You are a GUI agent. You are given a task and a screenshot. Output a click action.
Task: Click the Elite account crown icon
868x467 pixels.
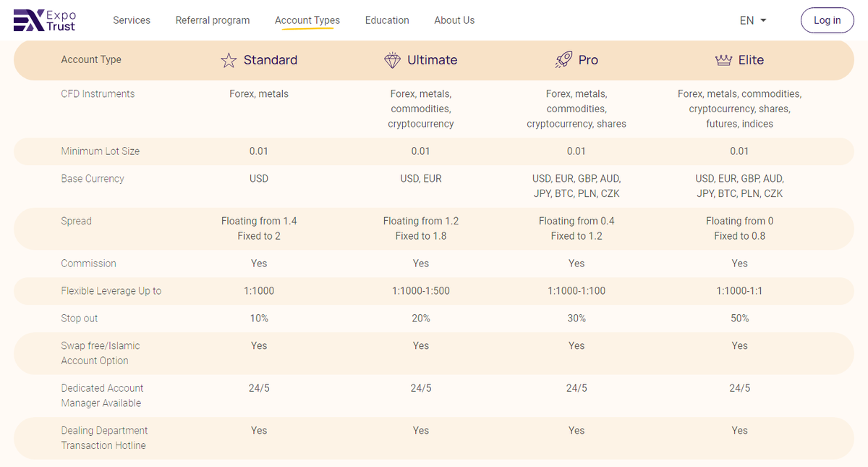coord(723,60)
